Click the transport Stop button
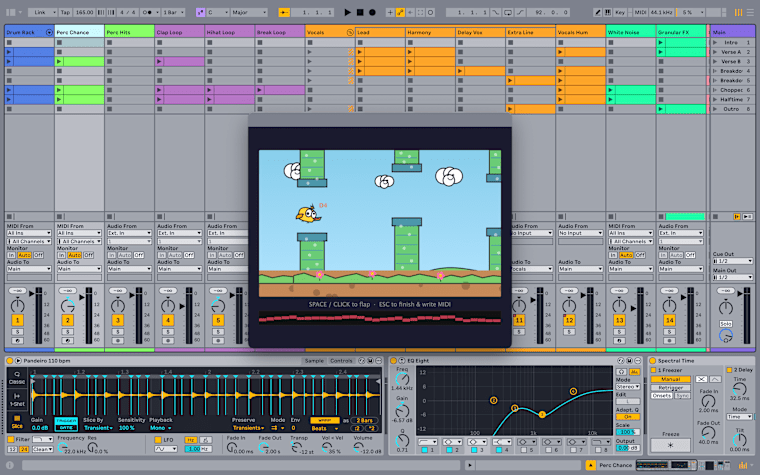 point(360,12)
